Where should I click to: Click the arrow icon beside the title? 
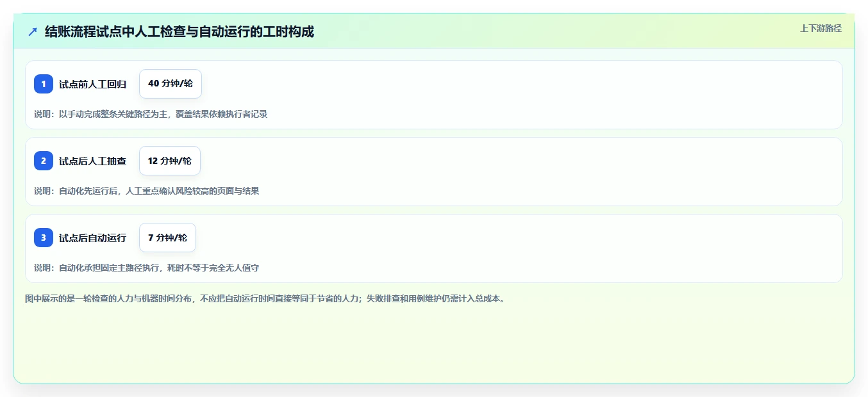(x=33, y=31)
